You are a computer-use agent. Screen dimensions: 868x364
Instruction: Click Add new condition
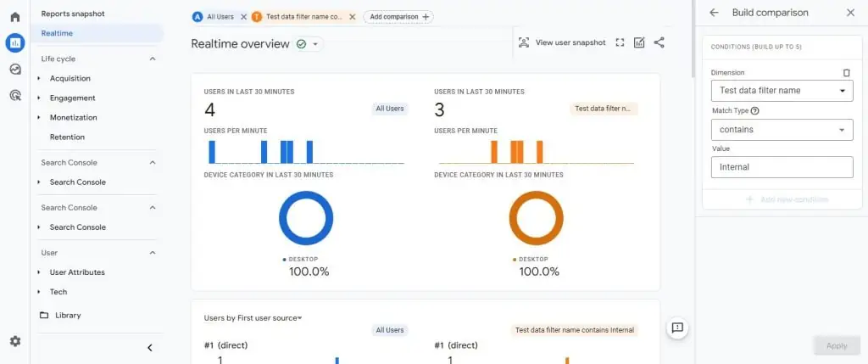[x=787, y=199]
